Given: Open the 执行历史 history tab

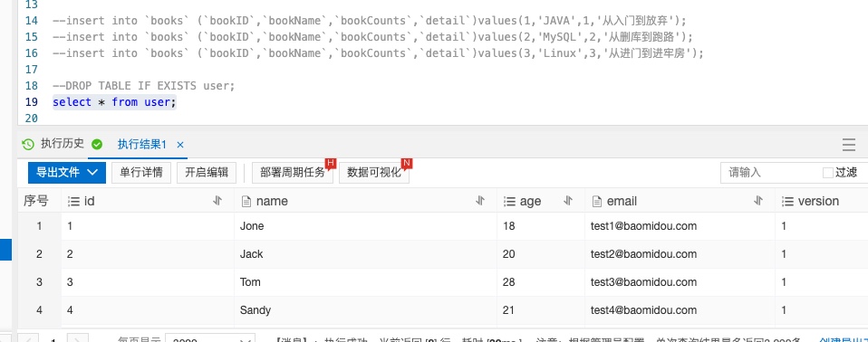Looking at the screenshot, I should (x=62, y=144).
